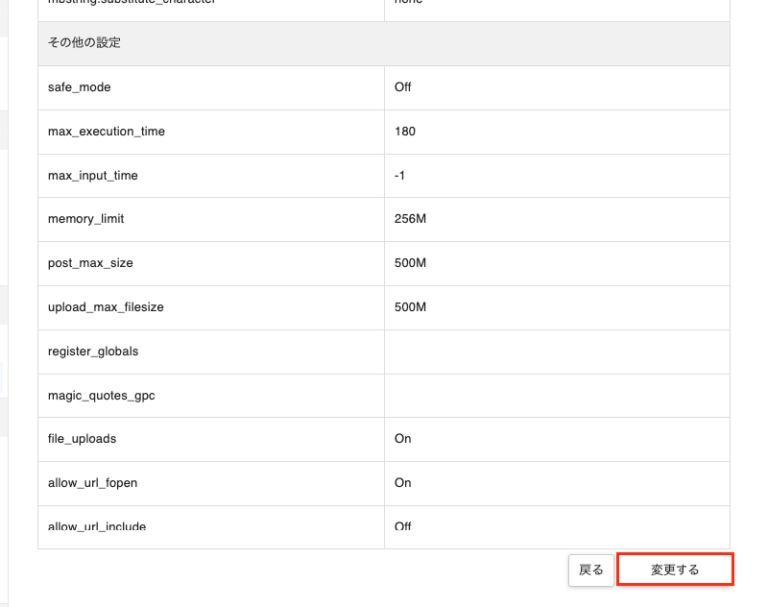The height and width of the screenshot is (607, 768).
Task: Select the 500M value beside post_max_size
Action: pyautogui.click(x=410, y=263)
